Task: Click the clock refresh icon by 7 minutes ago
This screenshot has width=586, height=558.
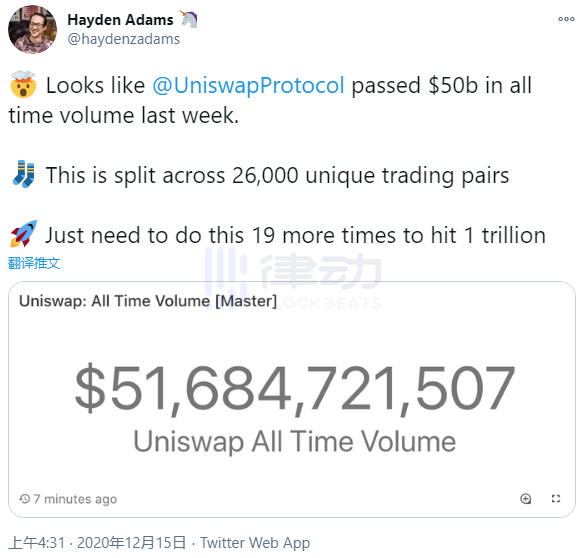Action: coord(25,499)
